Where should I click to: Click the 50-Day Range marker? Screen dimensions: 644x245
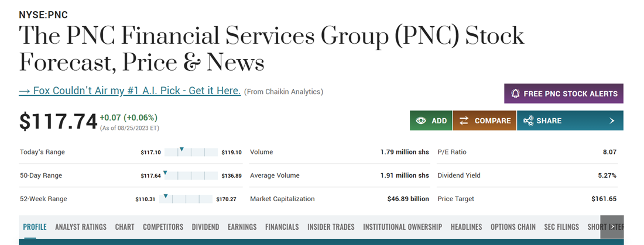pos(165,173)
